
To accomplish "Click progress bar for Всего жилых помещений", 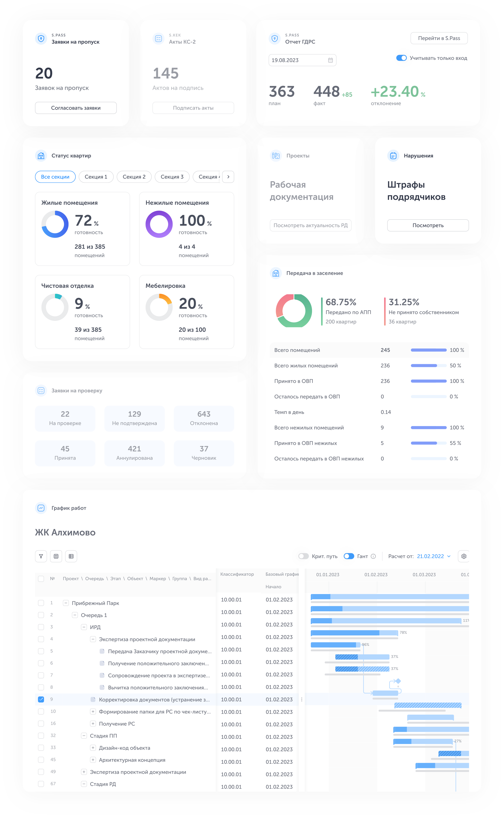I will coord(429,366).
